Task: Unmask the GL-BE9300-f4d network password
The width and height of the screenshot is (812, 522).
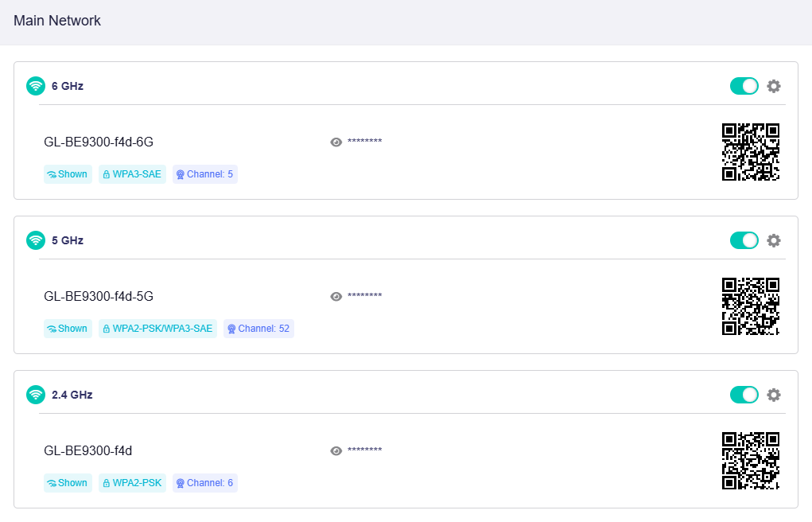Action: (x=336, y=451)
